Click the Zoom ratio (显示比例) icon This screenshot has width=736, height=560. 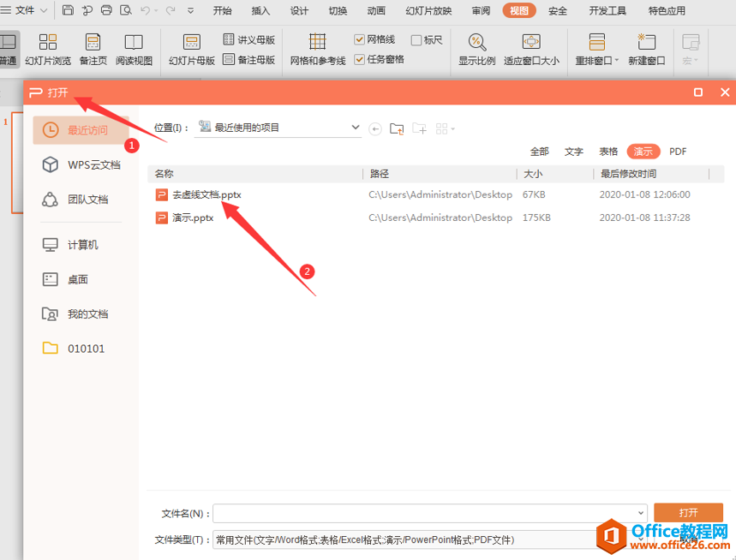(477, 42)
